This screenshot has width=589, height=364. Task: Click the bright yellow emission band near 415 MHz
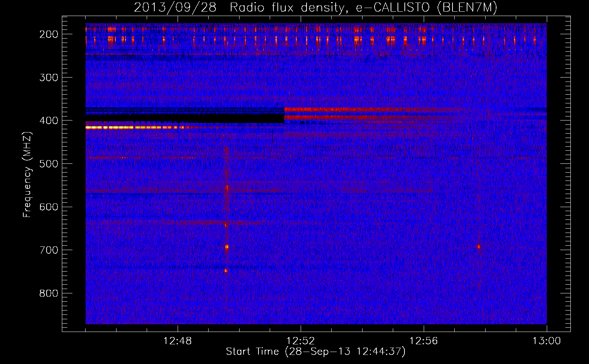(x=137, y=127)
